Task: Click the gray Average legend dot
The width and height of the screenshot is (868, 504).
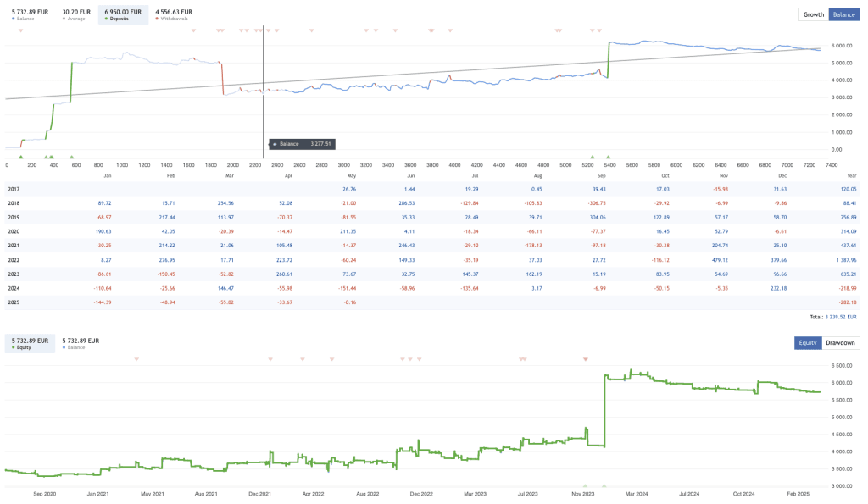Action: pyautogui.click(x=64, y=18)
